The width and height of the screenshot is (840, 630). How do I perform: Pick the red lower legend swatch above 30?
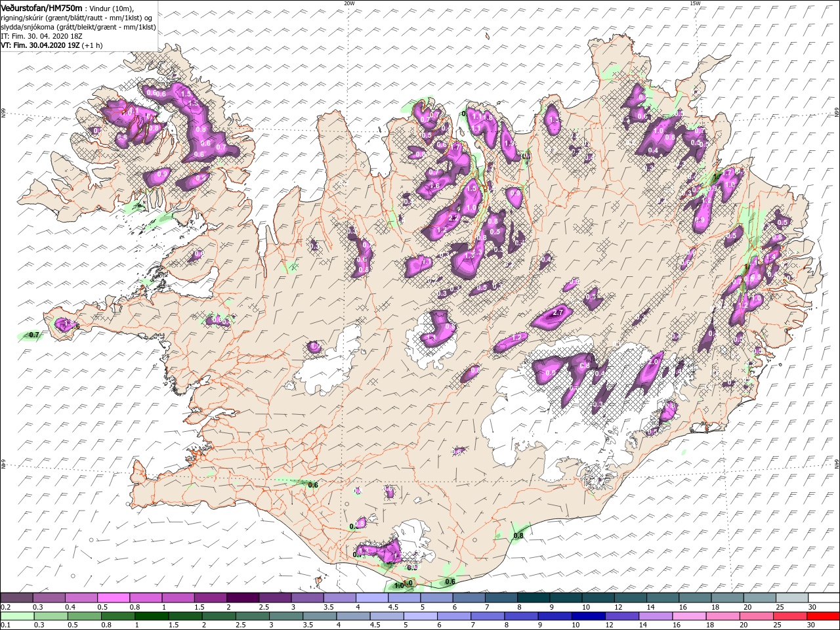(x=823, y=616)
